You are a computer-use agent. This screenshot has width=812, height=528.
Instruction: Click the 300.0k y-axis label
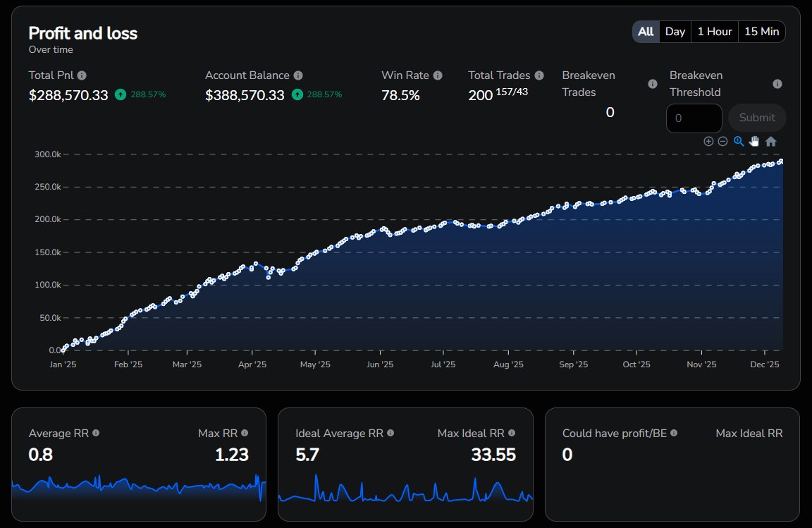[x=48, y=154]
